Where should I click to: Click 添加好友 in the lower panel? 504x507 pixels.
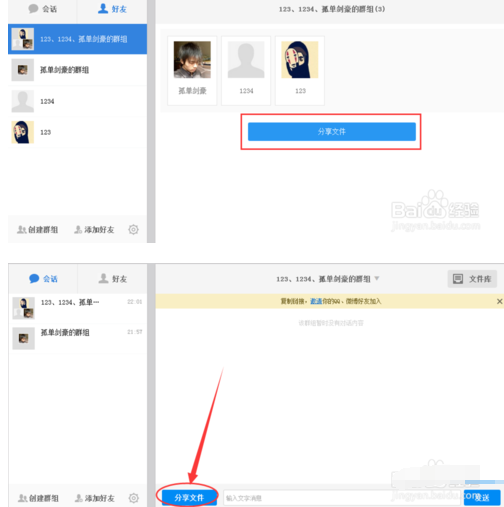pyautogui.click(x=94, y=498)
